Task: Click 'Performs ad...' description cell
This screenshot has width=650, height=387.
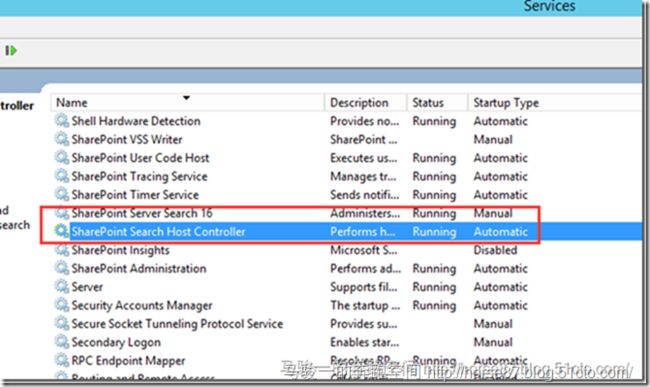Action: click(366, 268)
